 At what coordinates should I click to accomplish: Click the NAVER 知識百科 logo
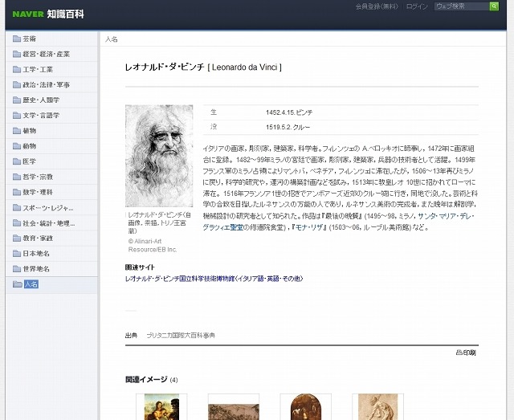[48, 14]
